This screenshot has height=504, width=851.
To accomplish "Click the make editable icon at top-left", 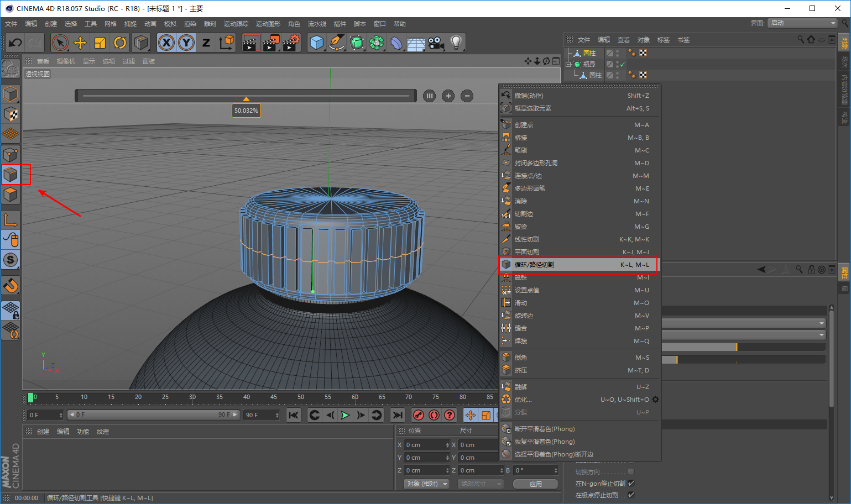I will click(11, 69).
